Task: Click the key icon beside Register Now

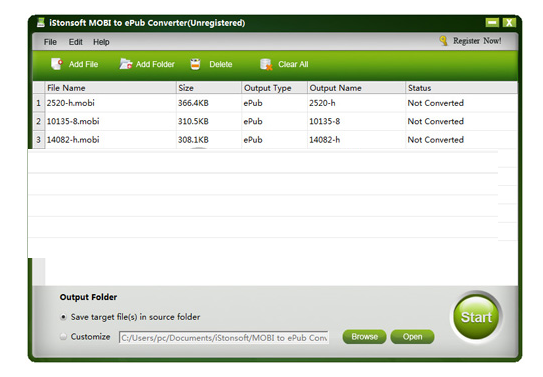Action: 443,41
